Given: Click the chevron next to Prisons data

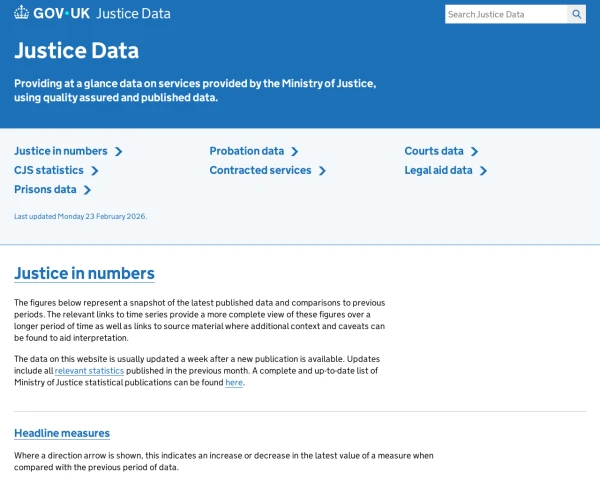Looking at the screenshot, I should click(87, 190).
